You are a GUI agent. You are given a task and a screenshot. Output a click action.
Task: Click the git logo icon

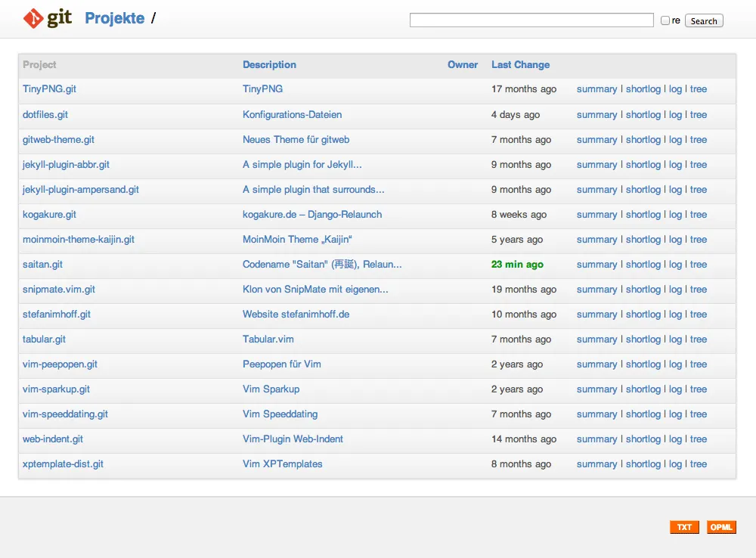click(32, 17)
